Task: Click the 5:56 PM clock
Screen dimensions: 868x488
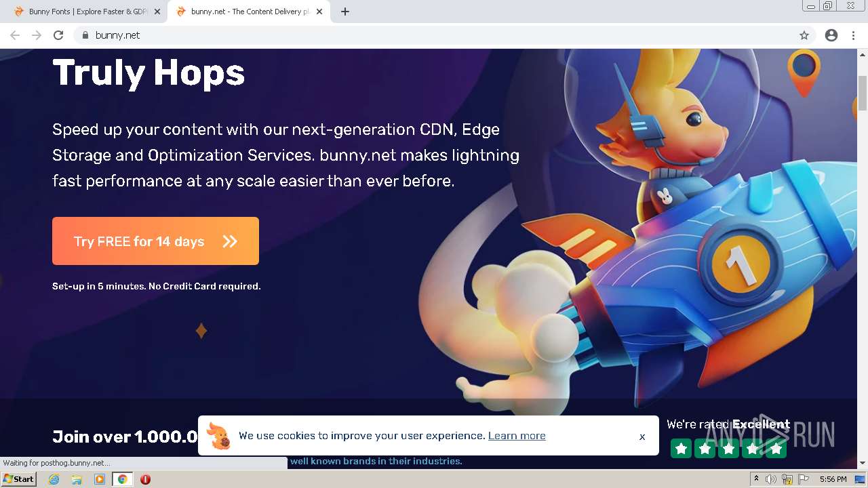Action: (833, 479)
